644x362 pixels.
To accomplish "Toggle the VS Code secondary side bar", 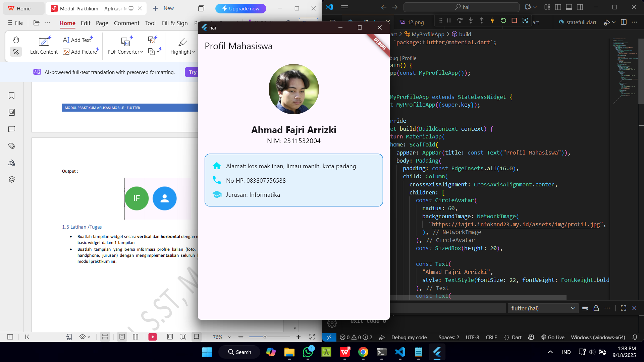I will [580, 7].
